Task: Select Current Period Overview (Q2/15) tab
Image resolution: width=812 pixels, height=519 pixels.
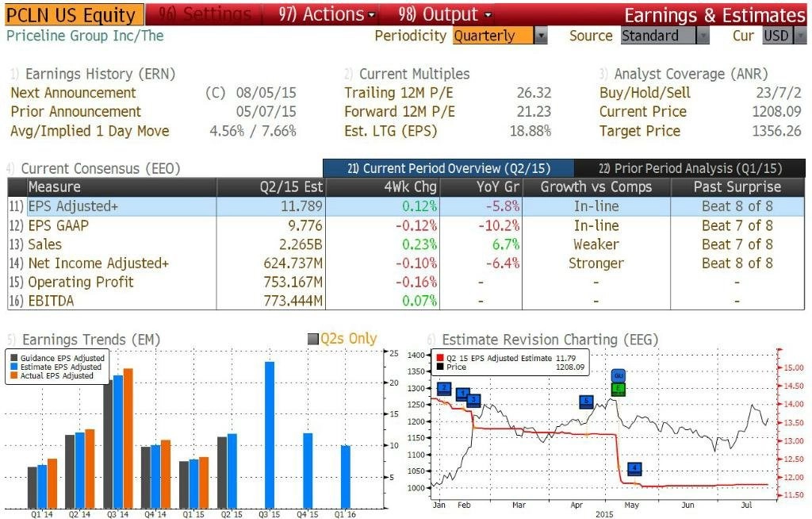Action: click(x=449, y=168)
